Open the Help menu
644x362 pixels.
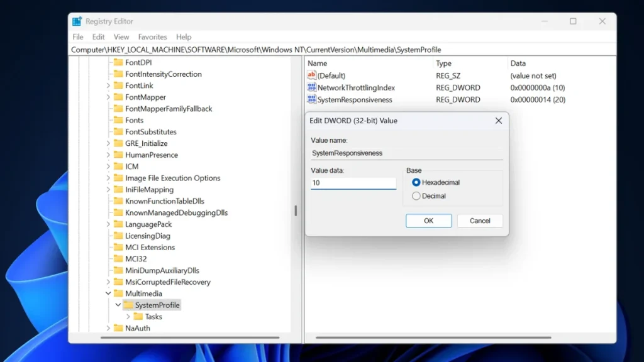coord(184,37)
